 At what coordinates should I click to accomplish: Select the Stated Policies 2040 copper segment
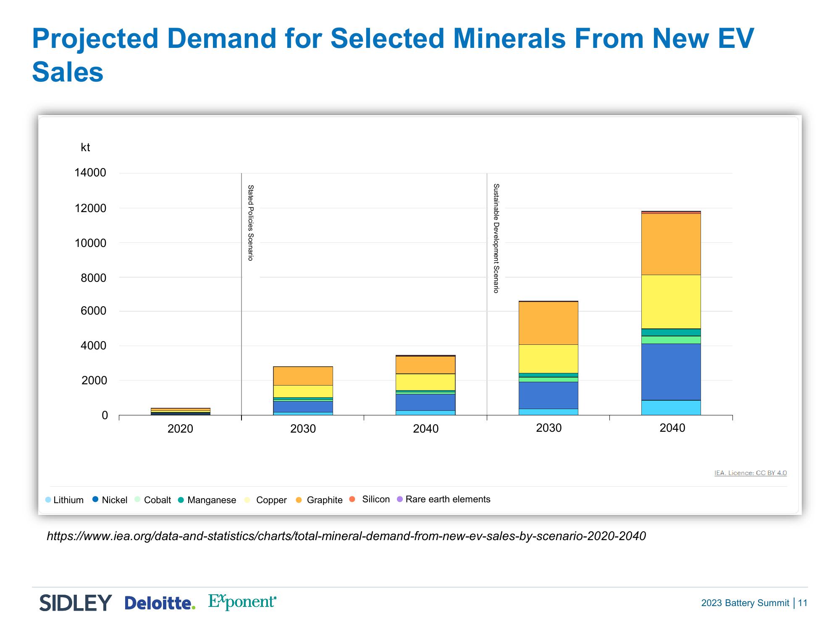pos(425,382)
